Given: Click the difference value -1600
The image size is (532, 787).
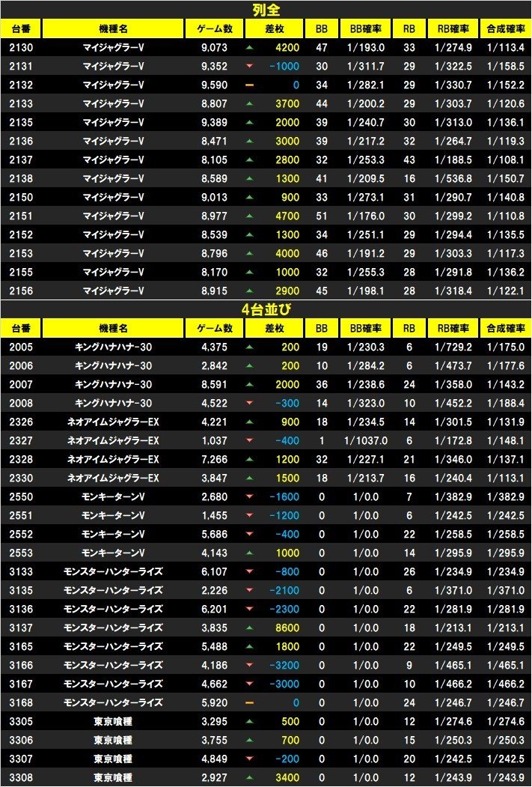Looking at the screenshot, I should 284,497.
